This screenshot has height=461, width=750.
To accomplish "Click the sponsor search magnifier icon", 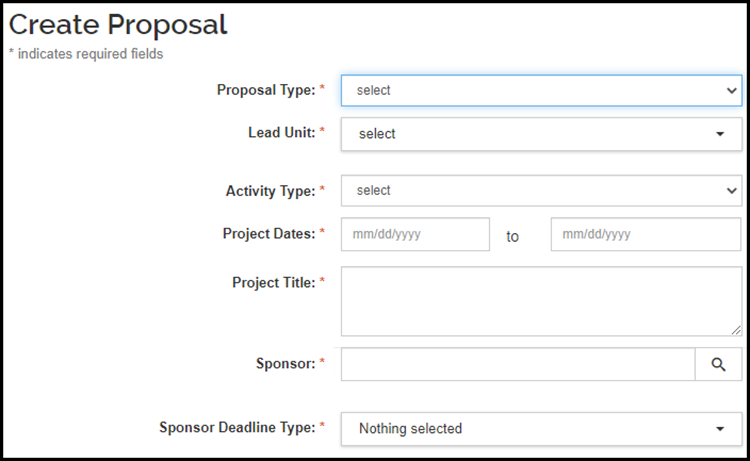I will tap(718, 365).
